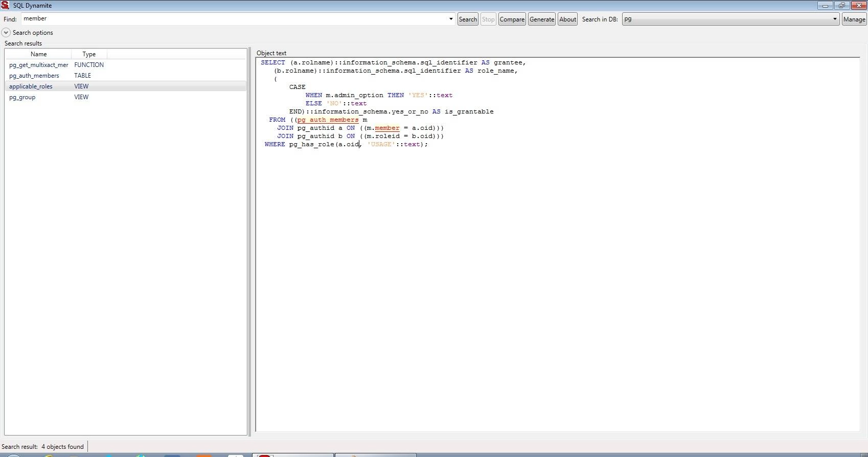
Task: Select the applicable_roles result row
Action: [x=126, y=86]
